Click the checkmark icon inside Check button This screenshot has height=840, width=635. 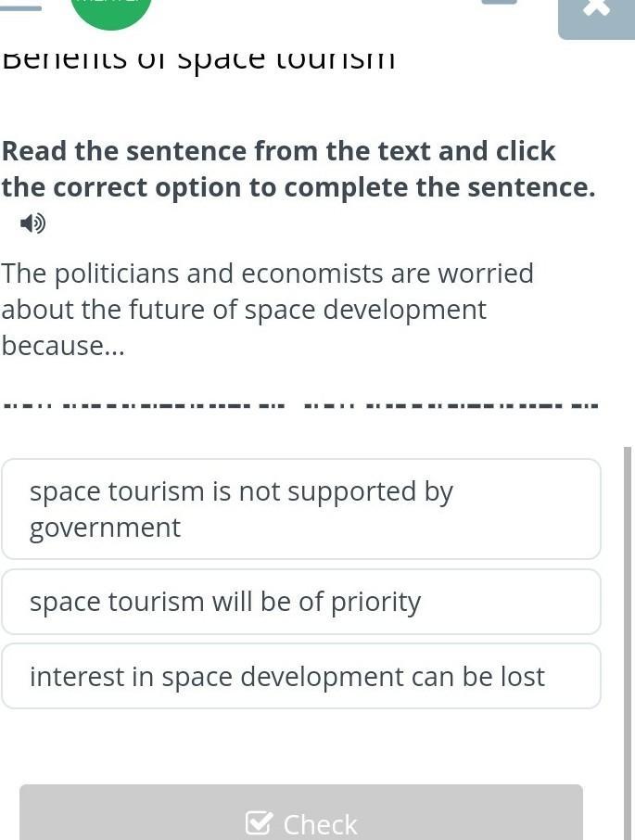coord(259,822)
